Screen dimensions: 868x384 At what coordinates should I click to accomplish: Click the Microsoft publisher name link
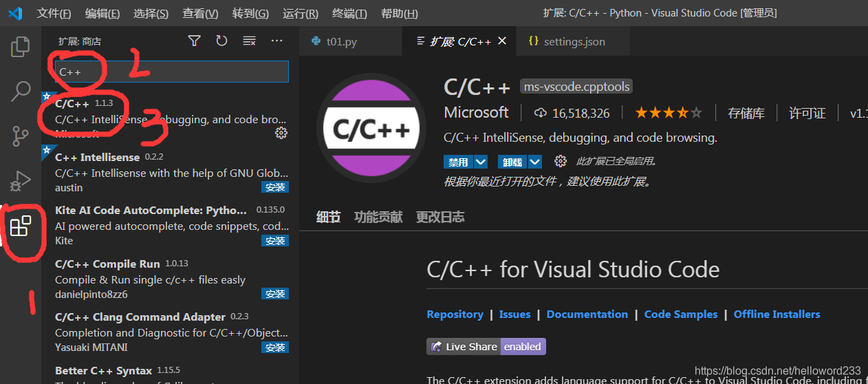pyautogui.click(x=477, y=113)
